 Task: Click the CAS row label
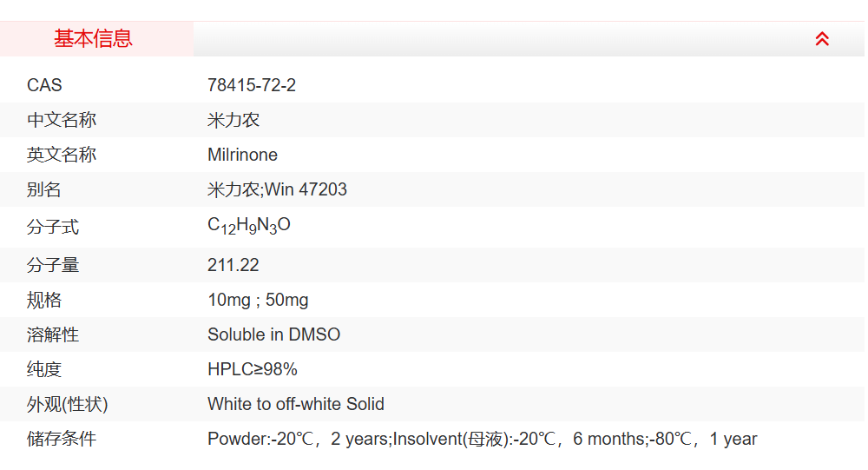tap(44, 85)
